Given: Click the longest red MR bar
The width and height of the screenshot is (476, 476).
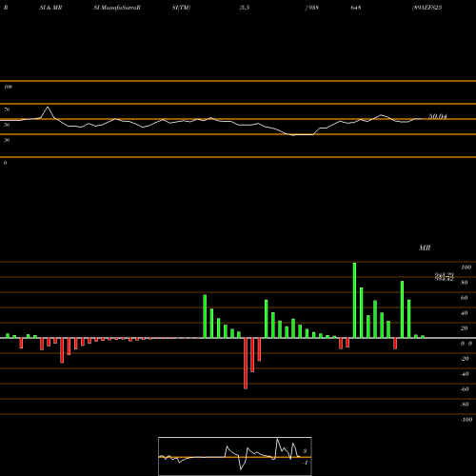Looking at the screenshot, I should pyautogui.click(x=246, y=364).
